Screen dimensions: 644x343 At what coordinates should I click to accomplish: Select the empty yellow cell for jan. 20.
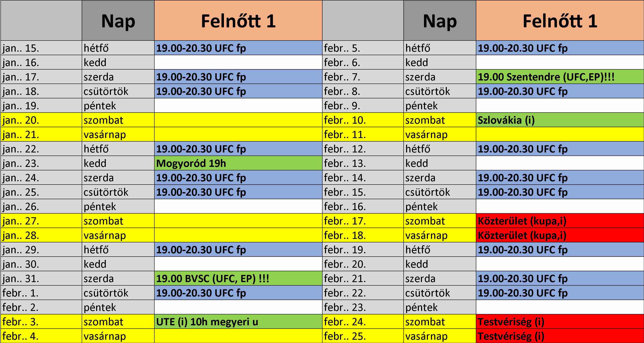click(238, 120)
